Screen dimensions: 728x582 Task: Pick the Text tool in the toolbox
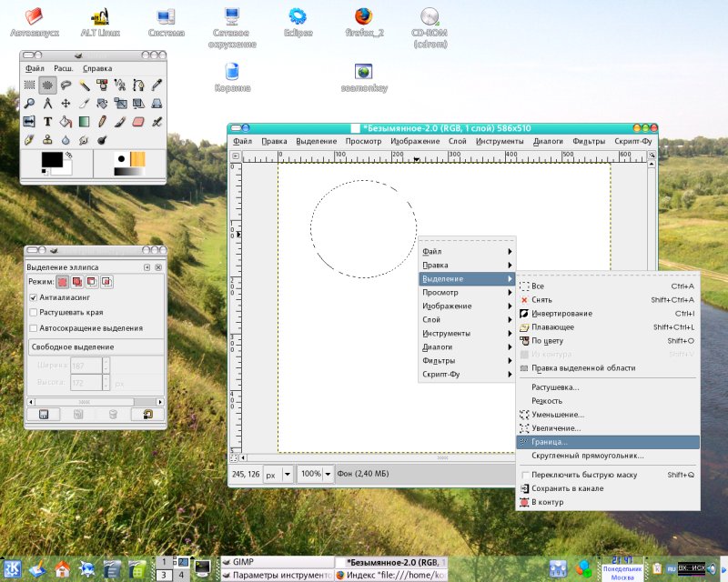coord(47,121)
